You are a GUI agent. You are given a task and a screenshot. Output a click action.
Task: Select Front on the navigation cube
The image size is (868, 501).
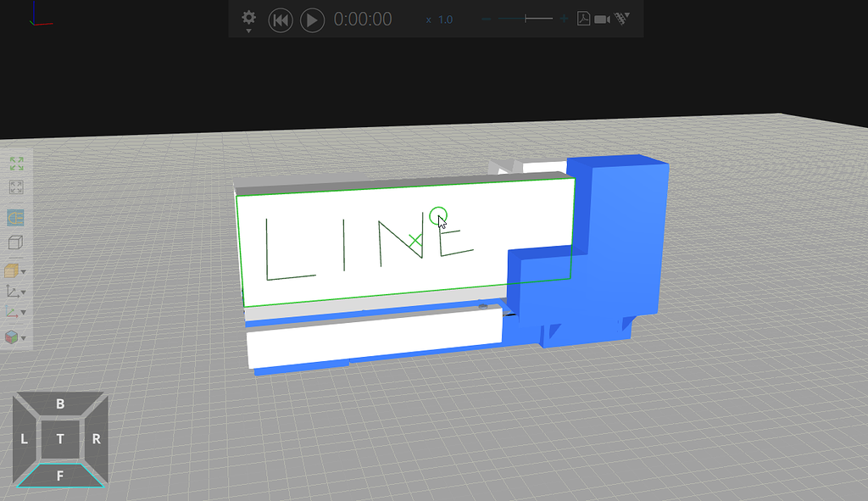pos(59,476)
